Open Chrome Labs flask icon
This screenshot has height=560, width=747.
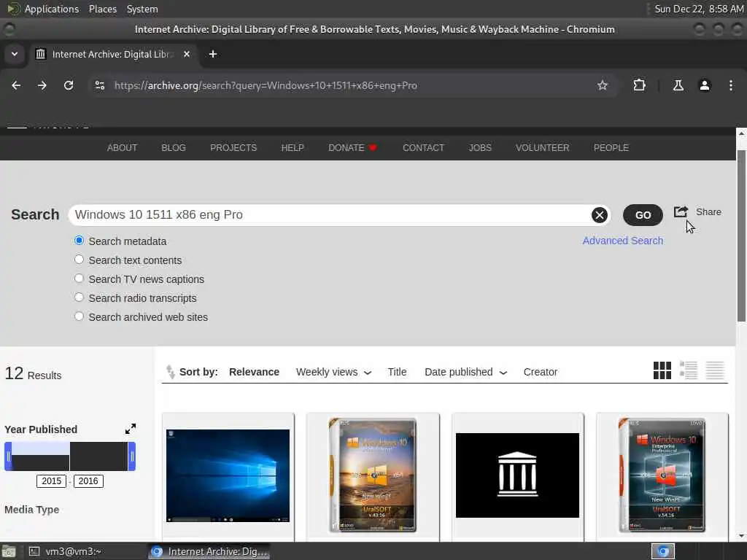click(x=678, y=85)
